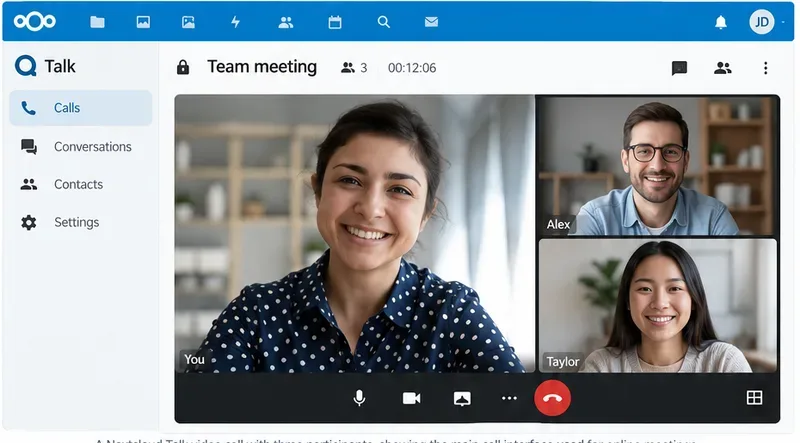Click the Team meeting title

[x=262, y=67]
